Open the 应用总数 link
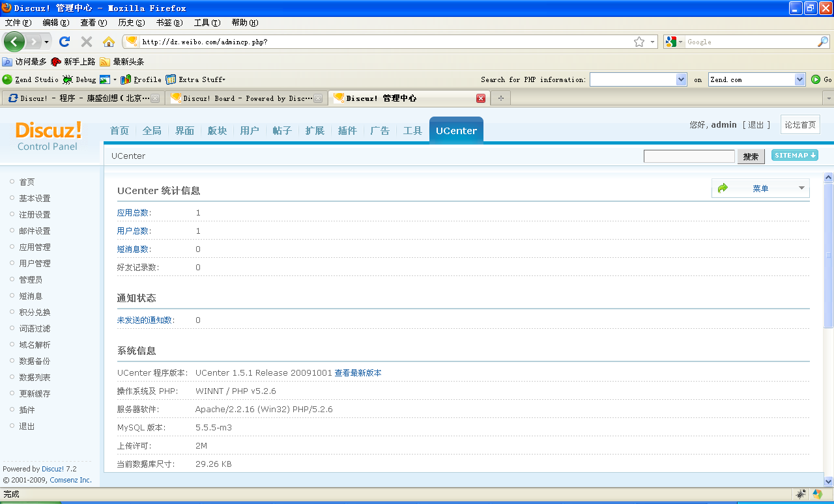 pyautogui.click(x=134, y=213)
